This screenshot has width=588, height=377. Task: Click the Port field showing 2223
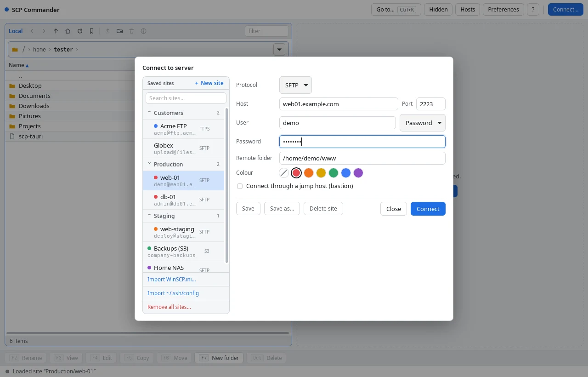[x=431, y=104]
